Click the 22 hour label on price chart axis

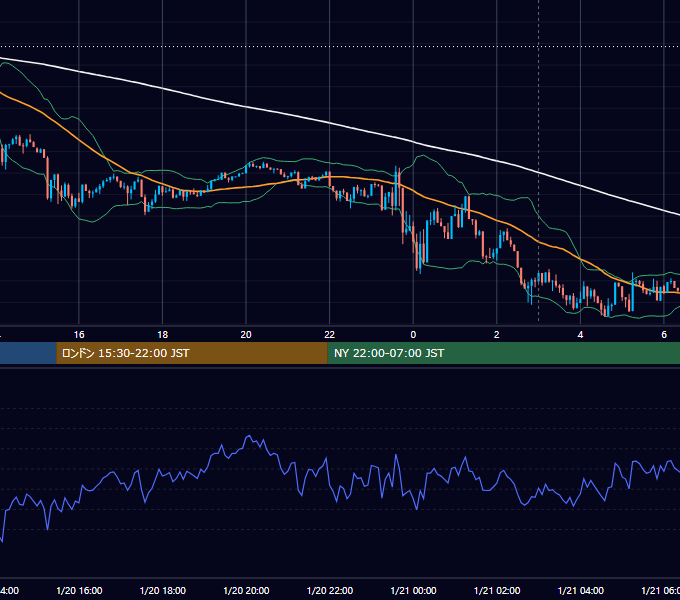point(330,335)
